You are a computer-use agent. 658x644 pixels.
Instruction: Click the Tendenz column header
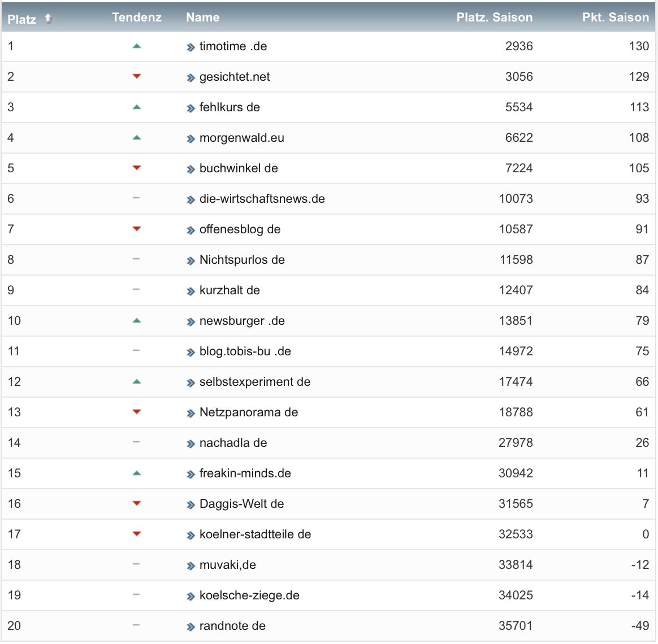137,17
